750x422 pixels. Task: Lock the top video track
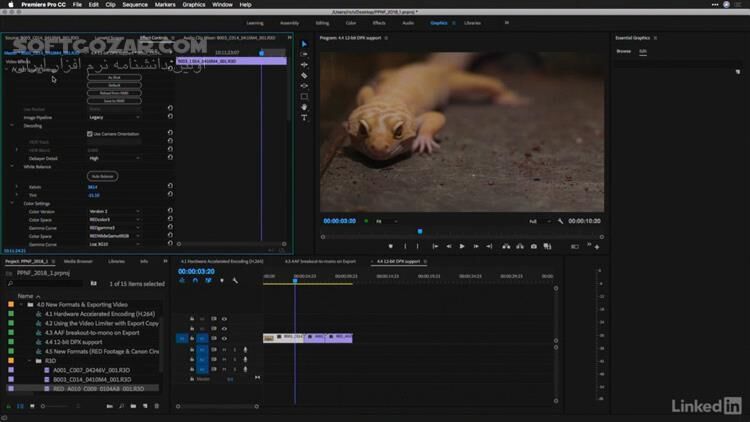[x=192, y=319]
